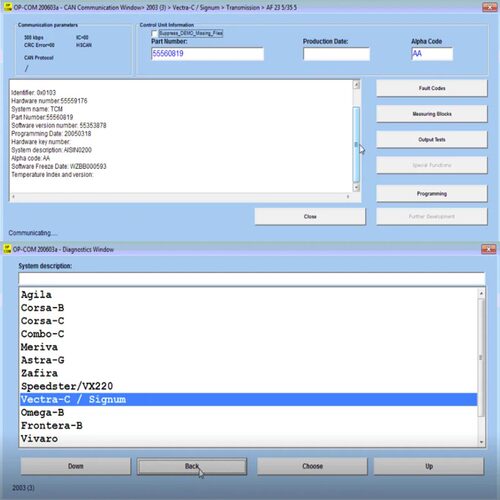This screenshot has height=500, width=500.
Task: Click the OP-COM icon in Diagnostics Window title
Action: coord(7,249)
